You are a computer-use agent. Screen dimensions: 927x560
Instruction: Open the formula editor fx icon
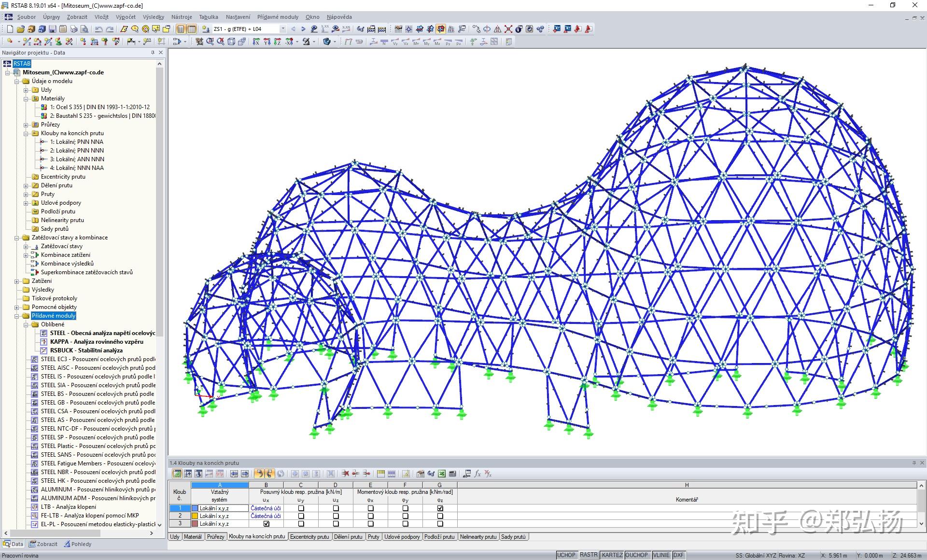coord(478,474)
